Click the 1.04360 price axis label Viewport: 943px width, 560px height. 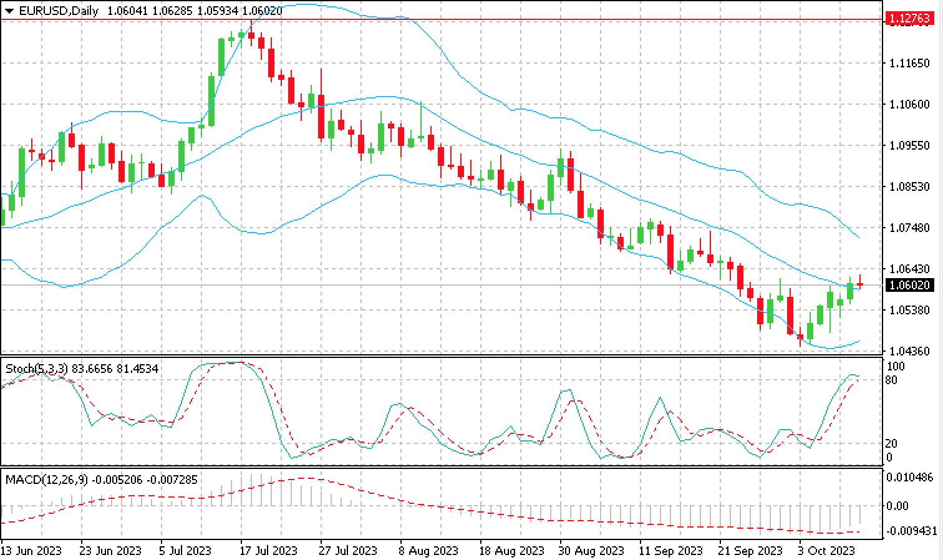[x=908, y=351]
